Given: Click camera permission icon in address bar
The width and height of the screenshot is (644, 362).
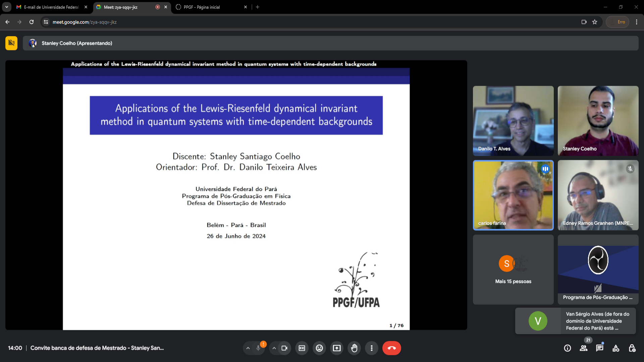Looking at the screenshot, I should point(584,22).
